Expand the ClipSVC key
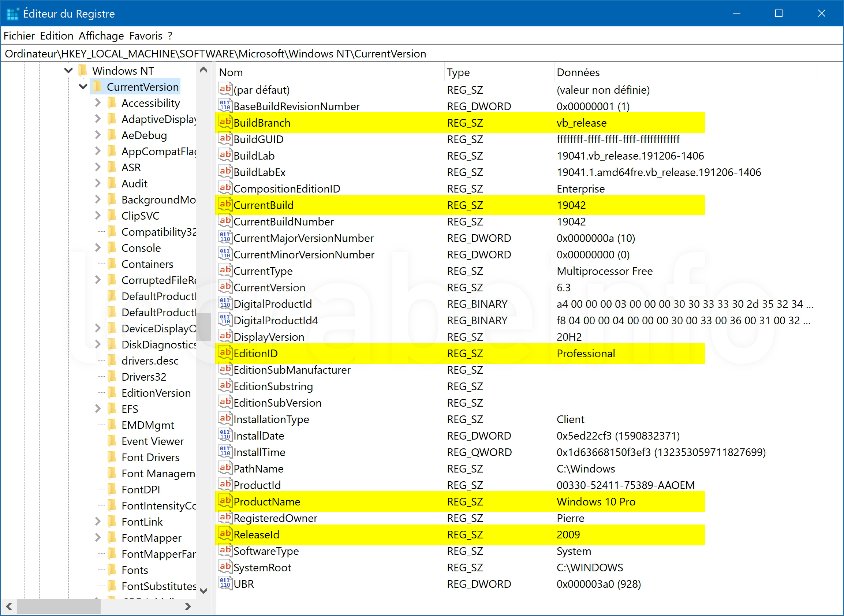This screenshot has width=844, height=616. 98,216
